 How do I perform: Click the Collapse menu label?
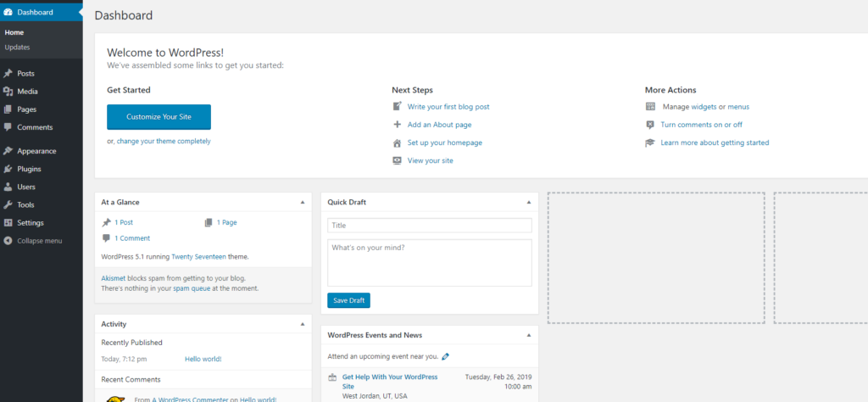point(39,242)
